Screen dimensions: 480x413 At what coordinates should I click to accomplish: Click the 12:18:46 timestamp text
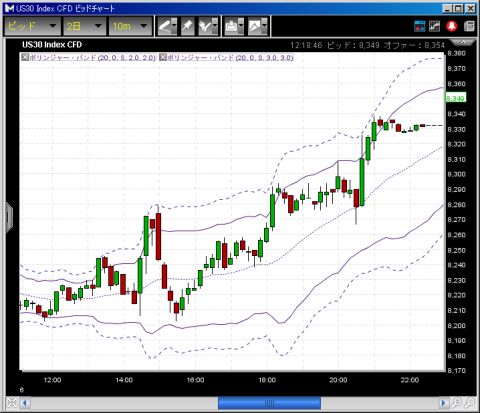point(306,45)
